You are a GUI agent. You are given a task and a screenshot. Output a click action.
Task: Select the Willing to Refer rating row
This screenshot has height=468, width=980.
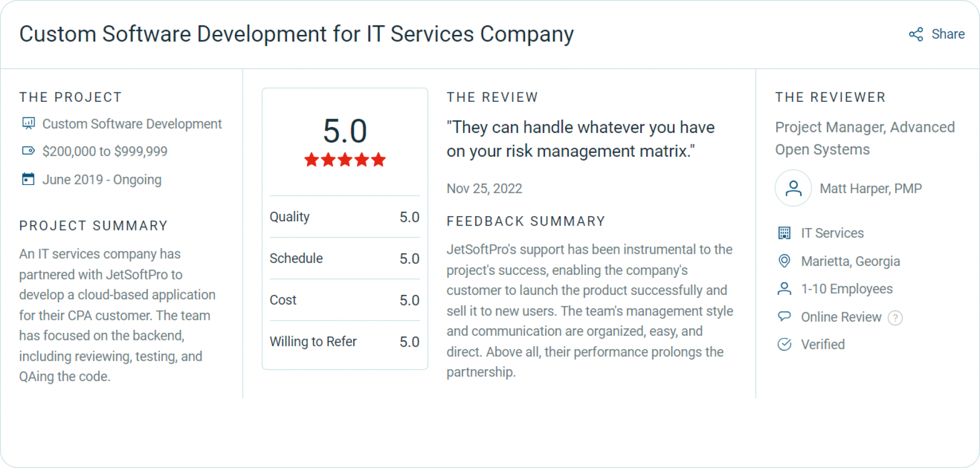[344, 341]
